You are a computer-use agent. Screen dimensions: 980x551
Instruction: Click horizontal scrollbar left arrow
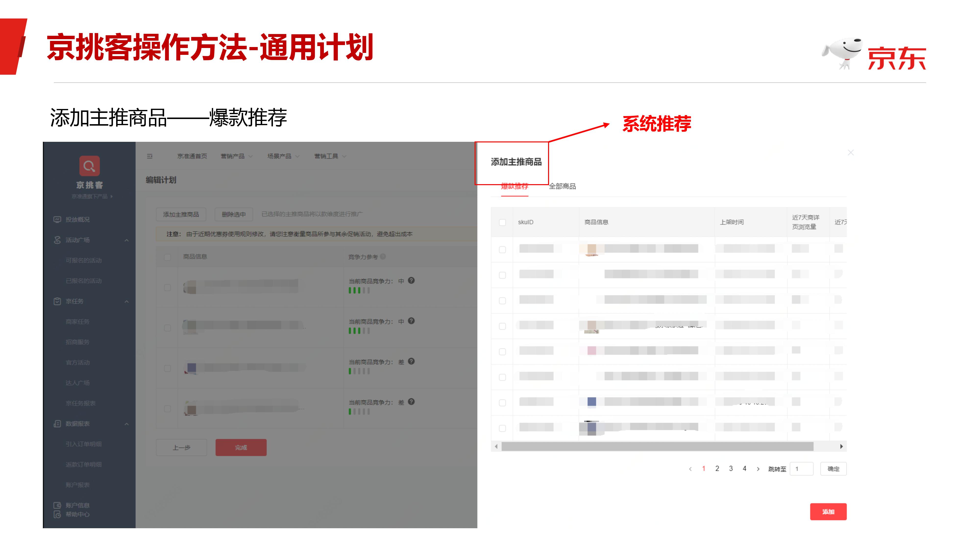(x=496, y=446)
